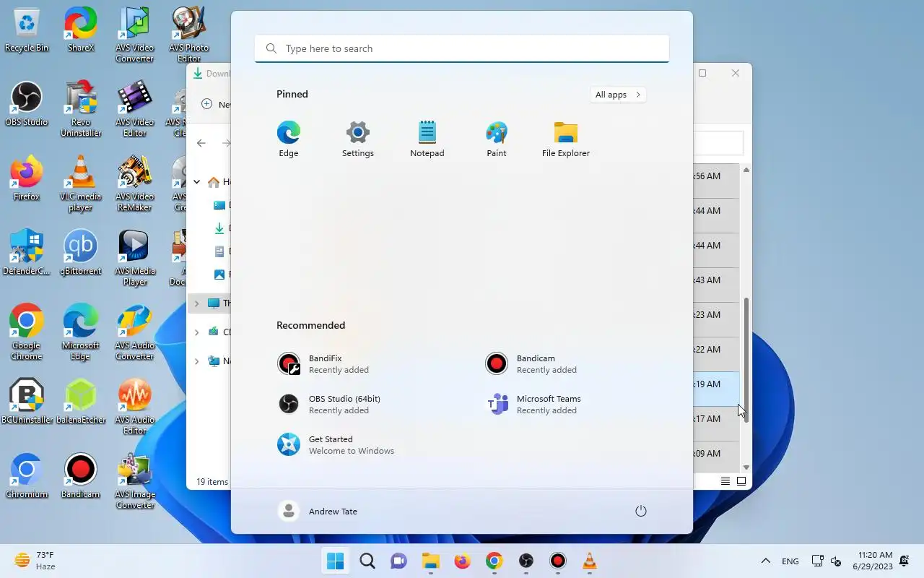Select OBS Studio desktop shortcut

[27, 105]
